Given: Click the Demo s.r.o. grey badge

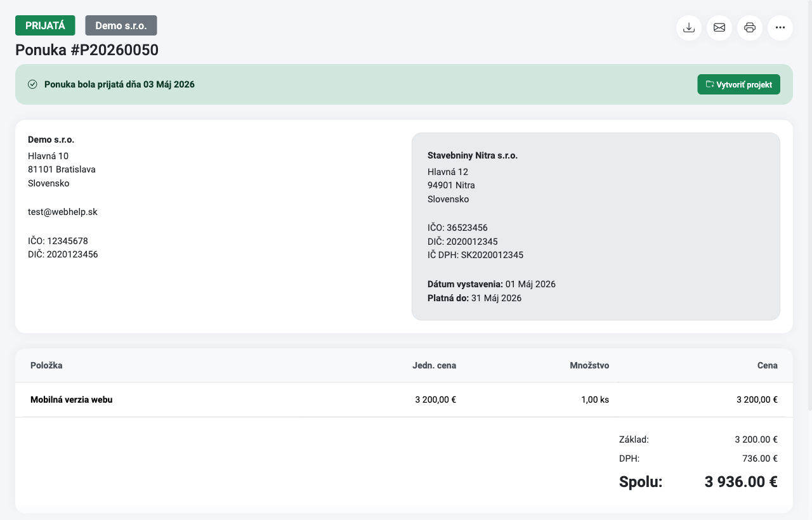Looking at the screenshot, I should click(x=121, y=25).
